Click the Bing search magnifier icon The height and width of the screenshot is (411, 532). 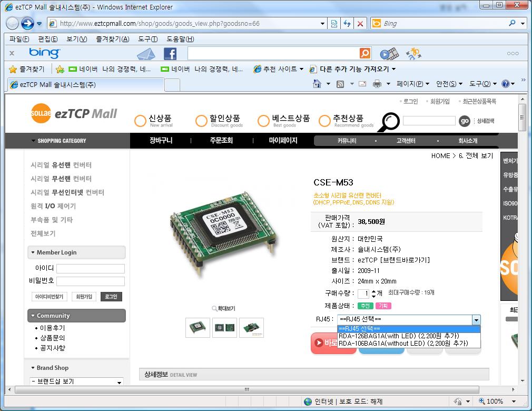pyautogui.click(x=512, y=23)
